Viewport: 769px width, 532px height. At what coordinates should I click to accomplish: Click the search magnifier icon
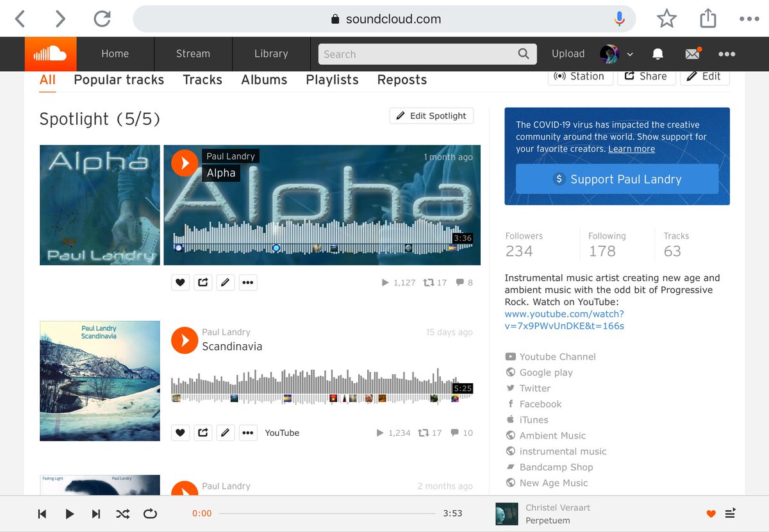(x=524, y=54)
